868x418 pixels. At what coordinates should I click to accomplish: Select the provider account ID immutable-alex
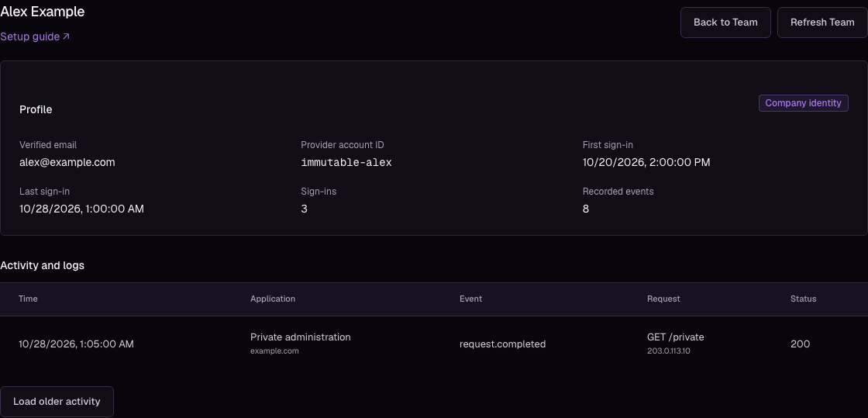point(346,163)
